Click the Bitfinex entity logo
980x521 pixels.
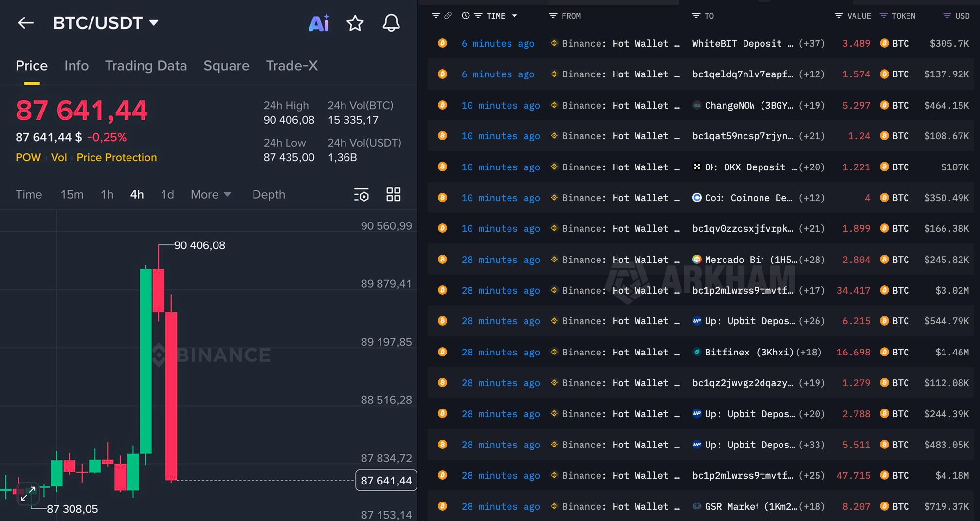(697, 352)
